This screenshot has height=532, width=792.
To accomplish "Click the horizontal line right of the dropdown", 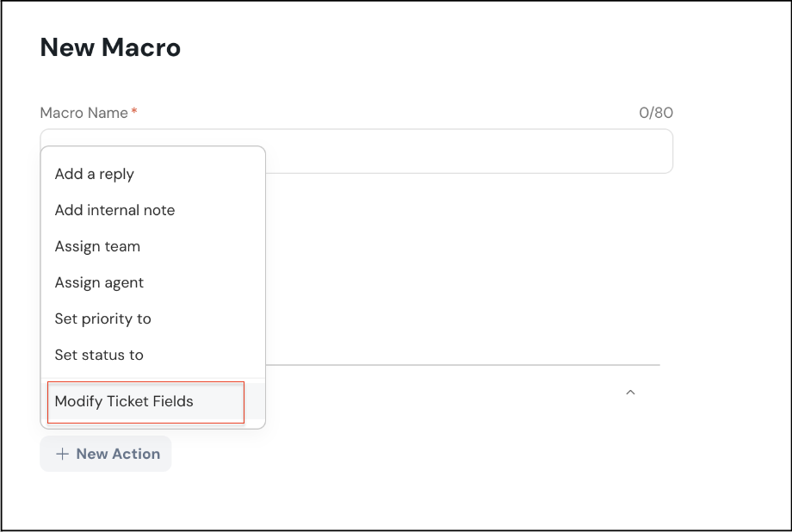I will 465,365.
